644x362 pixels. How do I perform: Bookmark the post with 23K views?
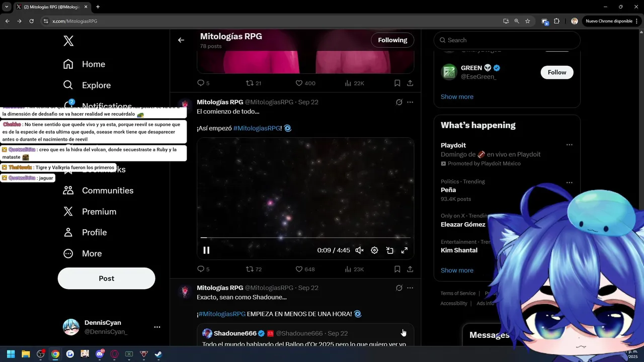[x=397, y=269]
